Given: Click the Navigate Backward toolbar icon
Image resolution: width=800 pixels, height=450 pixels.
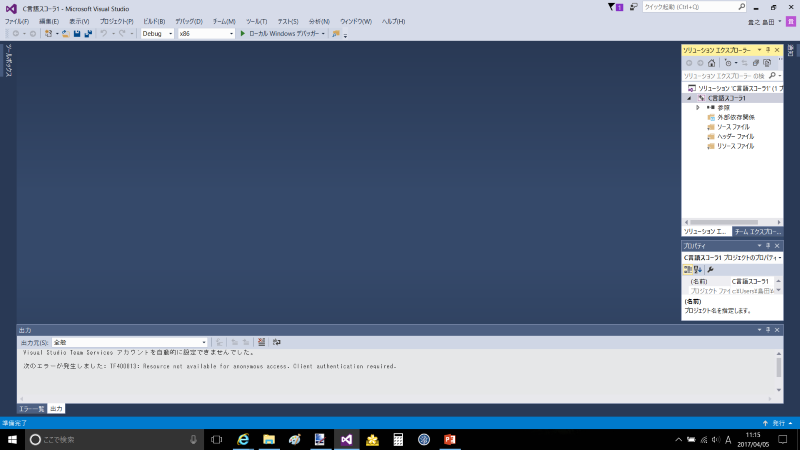Looking at the screenshot, I should (16, 34).
